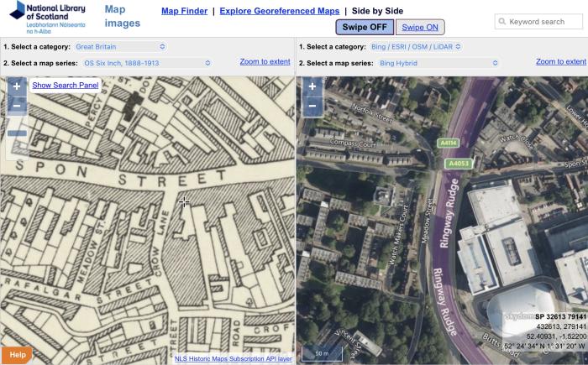Open the Bing Hybrid map series dropdown

pos(438,62)
